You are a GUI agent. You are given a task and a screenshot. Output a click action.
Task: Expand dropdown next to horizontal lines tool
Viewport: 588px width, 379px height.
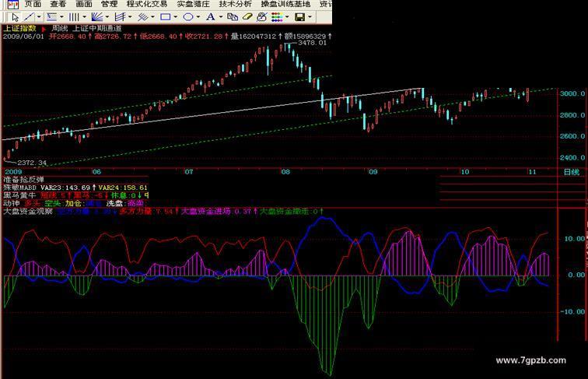(x=61, y=17)
